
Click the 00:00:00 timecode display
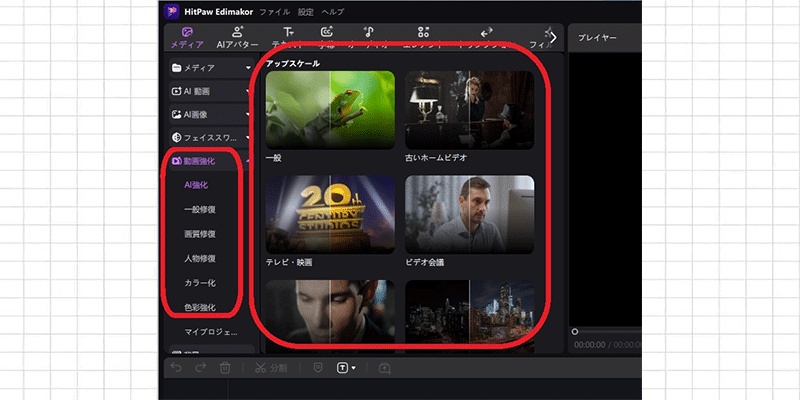[x=590, y=345]
